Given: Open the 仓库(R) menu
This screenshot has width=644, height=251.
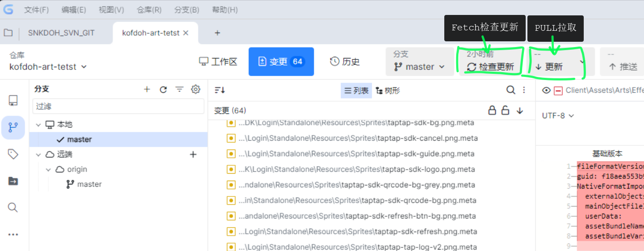Looking at the screenshot, I should coord(149,10).
